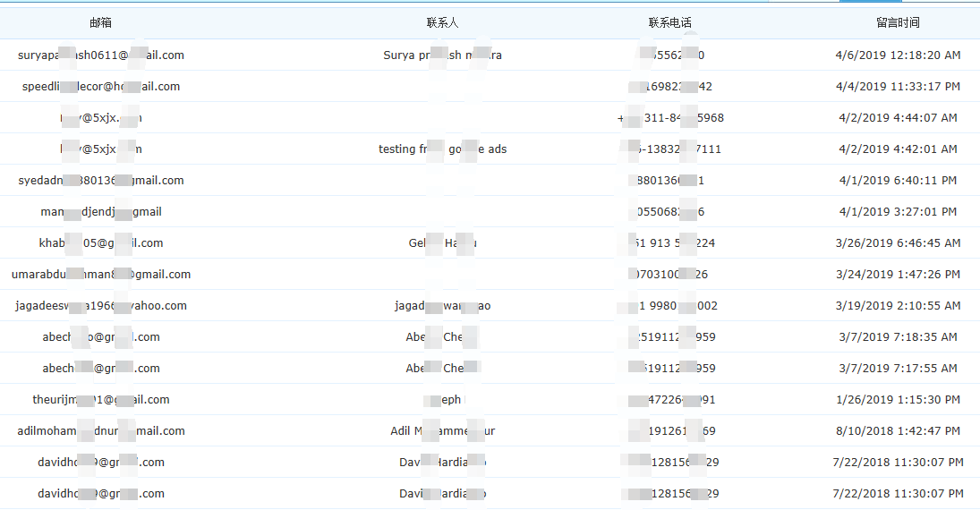Click the 联系人 column header
Screen dimensions: 980x510
point(442,22)
